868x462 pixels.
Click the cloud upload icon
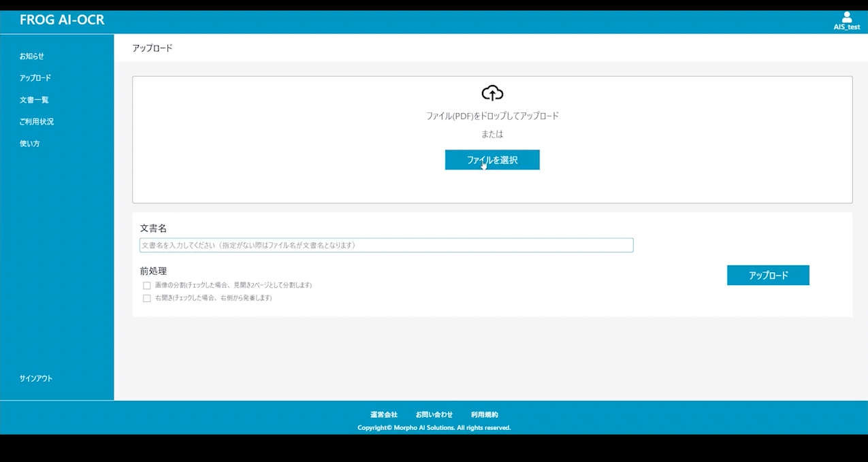(x=492, y=93)
